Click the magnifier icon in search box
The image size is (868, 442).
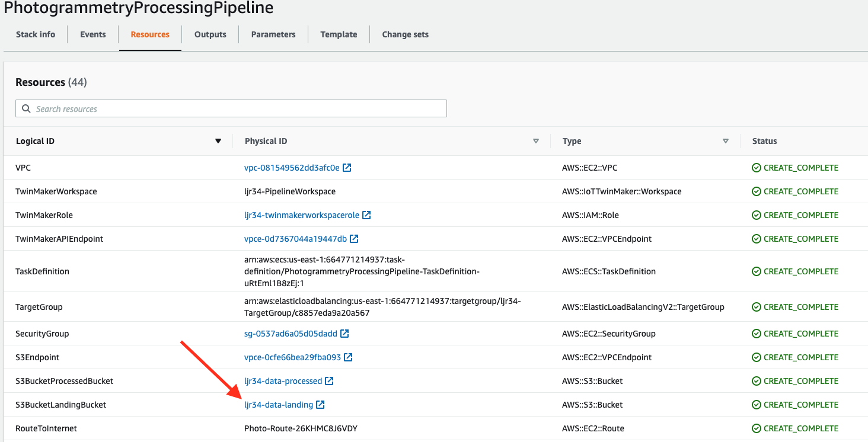26,109
